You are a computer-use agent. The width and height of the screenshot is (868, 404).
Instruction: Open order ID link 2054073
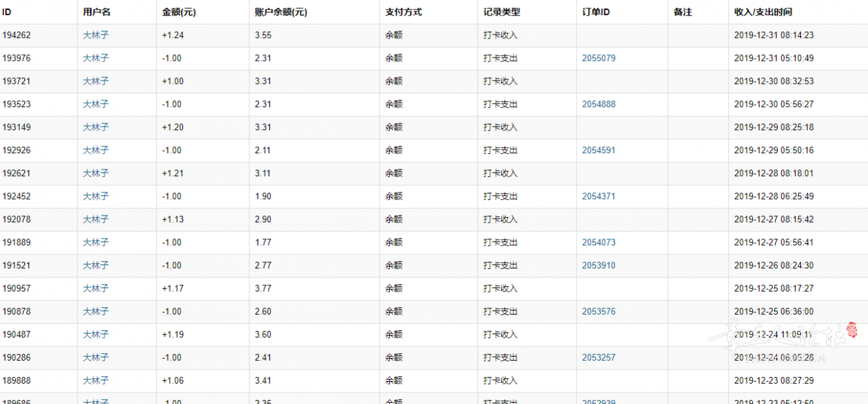599,243
